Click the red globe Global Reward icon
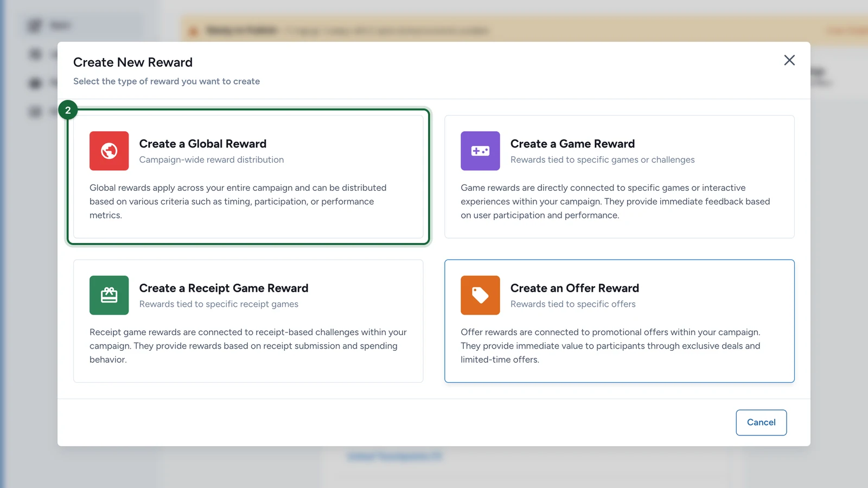 [x=109, y=151]
